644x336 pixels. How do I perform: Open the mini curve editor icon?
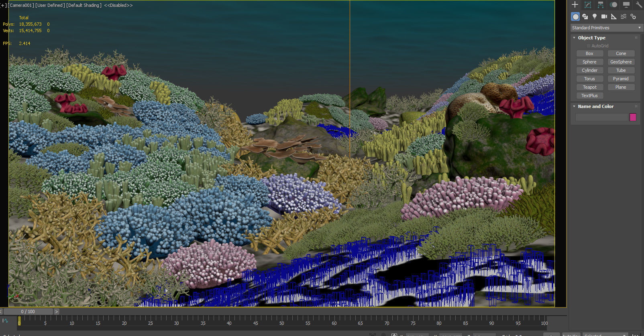5,321
